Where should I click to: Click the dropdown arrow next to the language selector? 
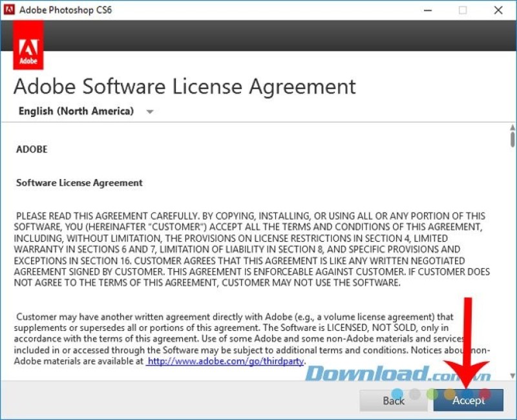150,112
